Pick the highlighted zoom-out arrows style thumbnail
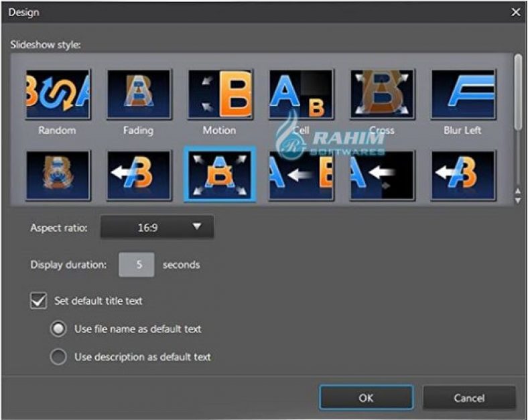The height and width of the screenshot is (420, 528). coord(220,174)
